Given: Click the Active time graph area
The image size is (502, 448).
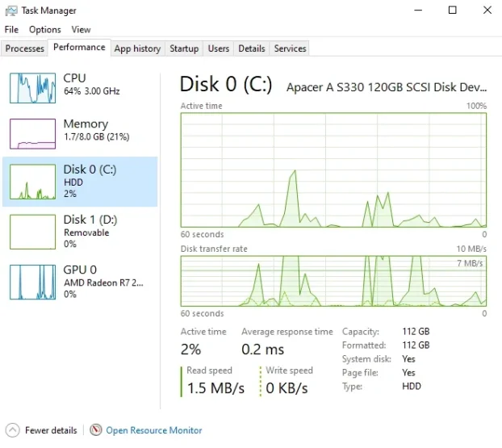Looking at the screenshot, I should (333, 170).
